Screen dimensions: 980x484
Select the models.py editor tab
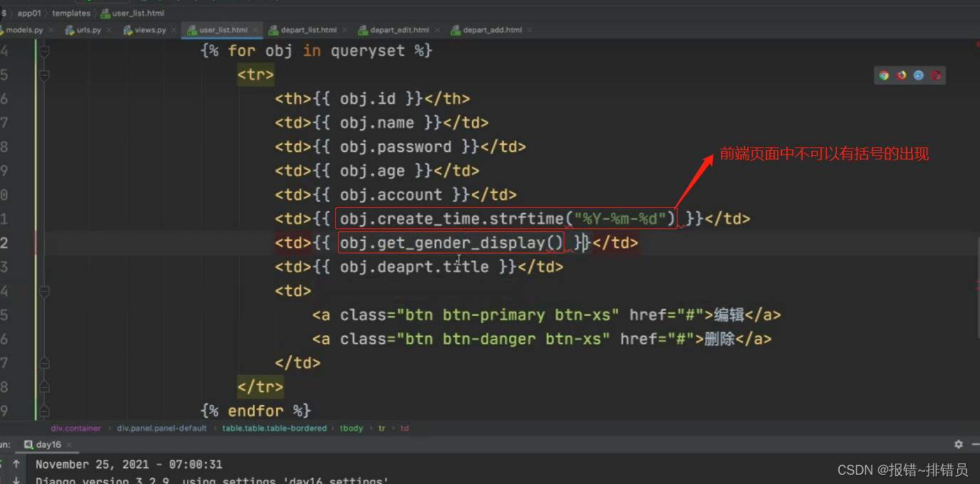pos(24,30)
